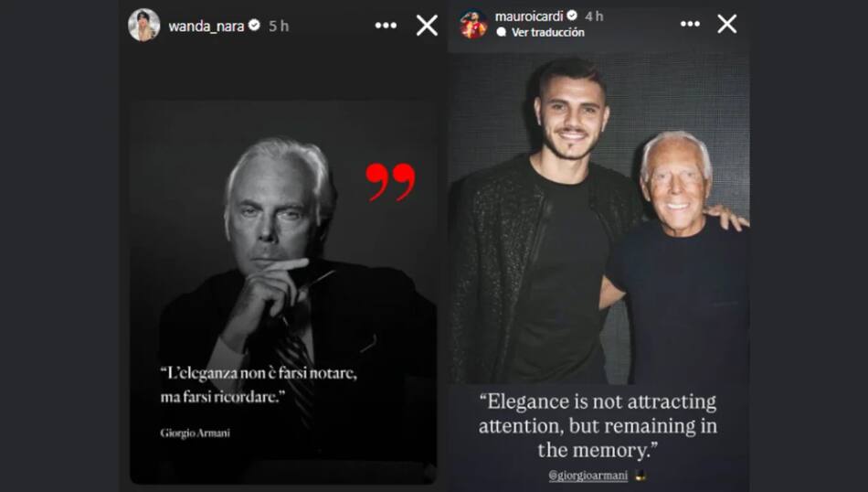Open wanda_nara profile picture avatar
The image size is (868, 492).
[144, 25]
